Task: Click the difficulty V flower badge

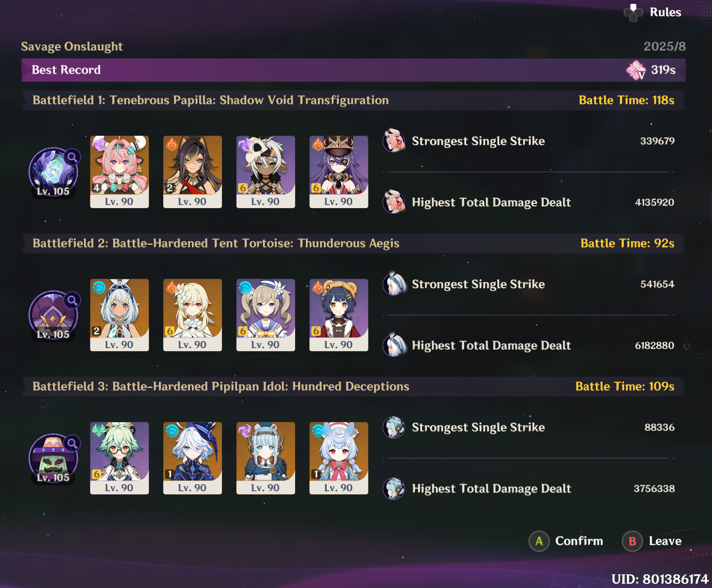Action: (636, 70)
